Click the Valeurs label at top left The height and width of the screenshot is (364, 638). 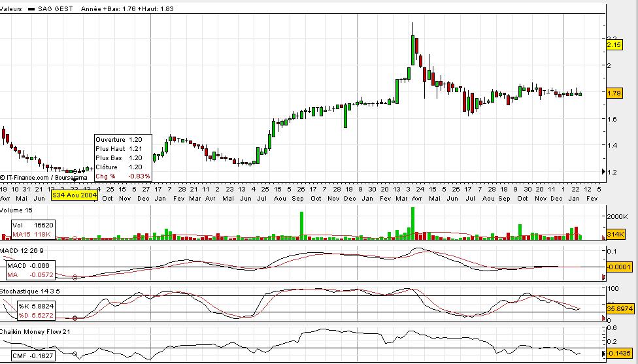[11, 8]
